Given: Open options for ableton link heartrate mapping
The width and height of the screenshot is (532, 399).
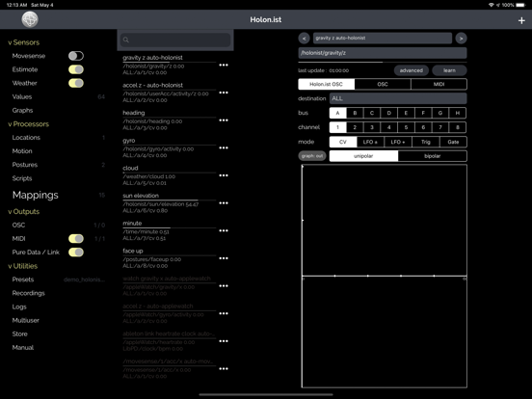Looking at the screenshot, I should [x=224, y=341].
